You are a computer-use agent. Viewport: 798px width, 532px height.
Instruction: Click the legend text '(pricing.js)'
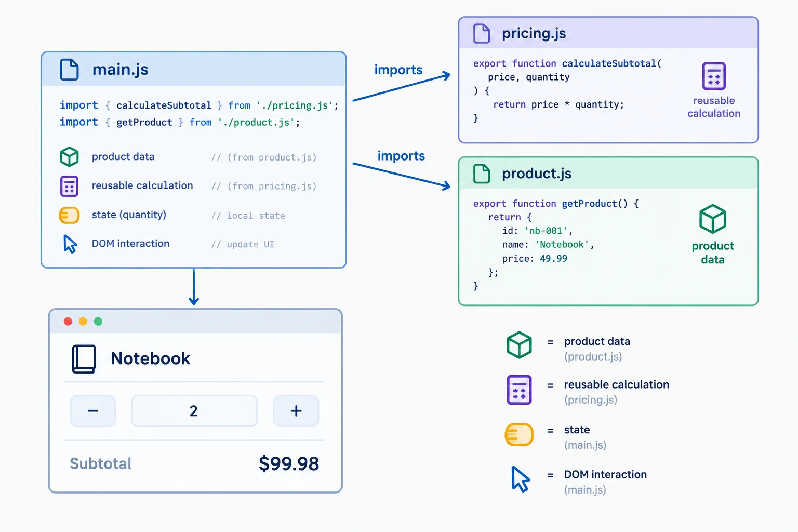tap(591, 400)
